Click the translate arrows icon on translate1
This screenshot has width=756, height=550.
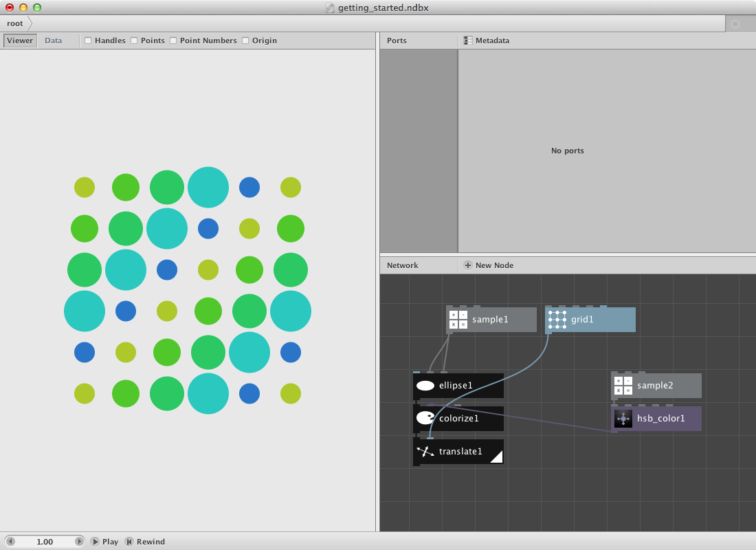click(425, 451)
